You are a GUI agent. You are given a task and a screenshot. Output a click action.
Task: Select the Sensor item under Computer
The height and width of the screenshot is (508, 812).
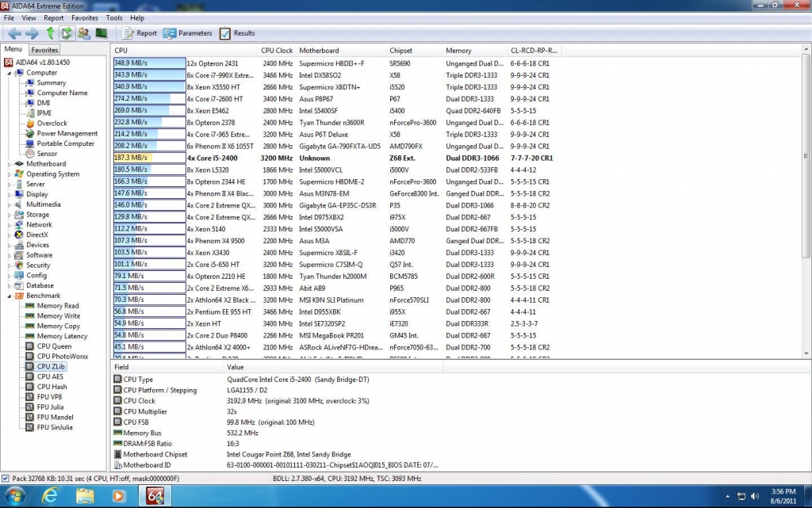tap(47, 154)
